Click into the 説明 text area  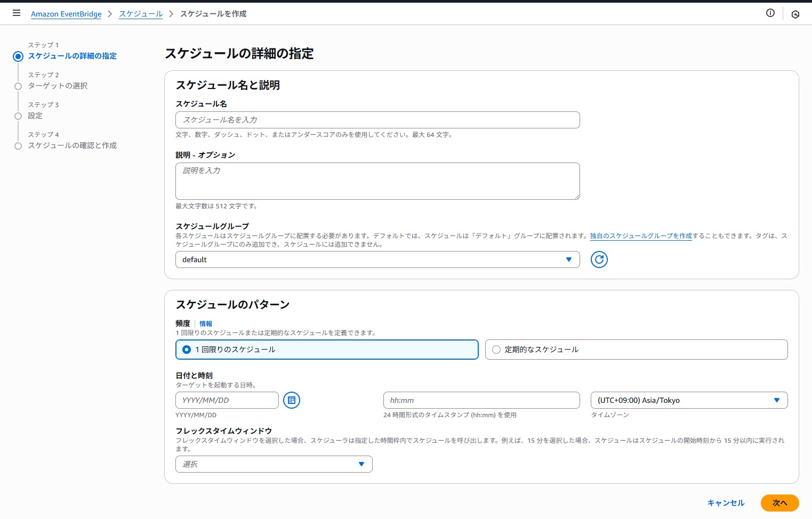tap(377, 181)
